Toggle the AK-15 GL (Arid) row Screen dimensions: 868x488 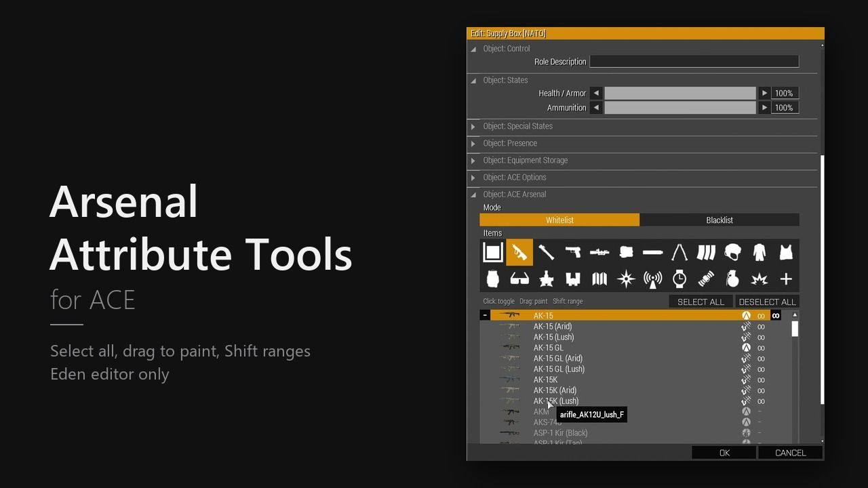(635, 359)
